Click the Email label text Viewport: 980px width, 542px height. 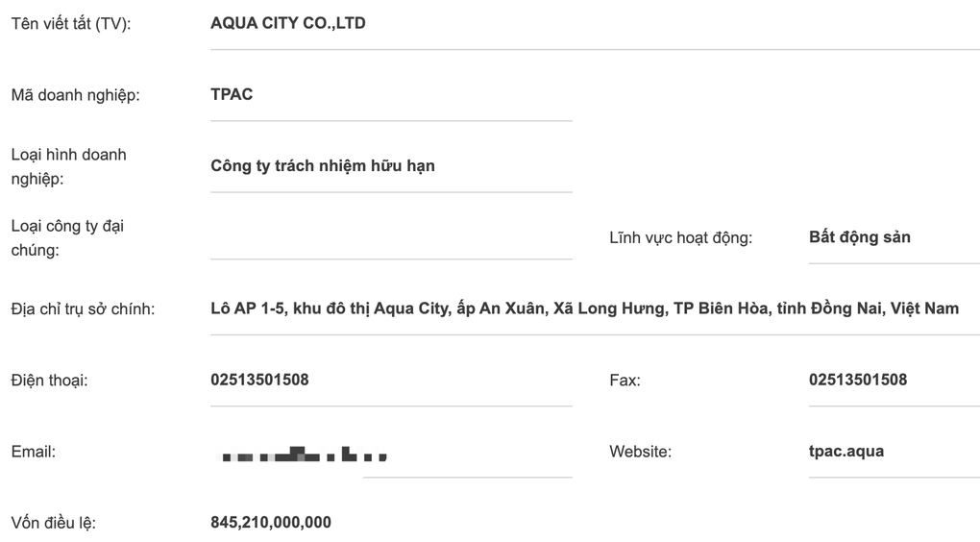pos(33,452)
